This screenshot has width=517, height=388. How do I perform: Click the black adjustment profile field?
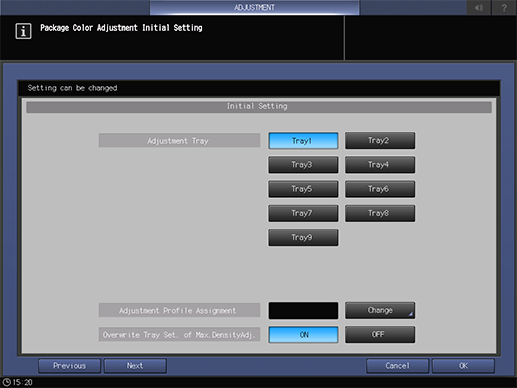tap(303, 311)
